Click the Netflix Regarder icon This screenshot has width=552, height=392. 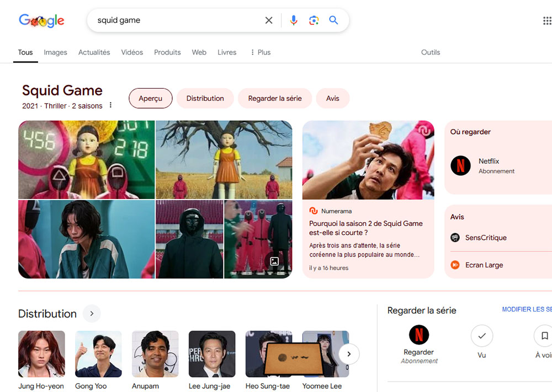[419, 335]
